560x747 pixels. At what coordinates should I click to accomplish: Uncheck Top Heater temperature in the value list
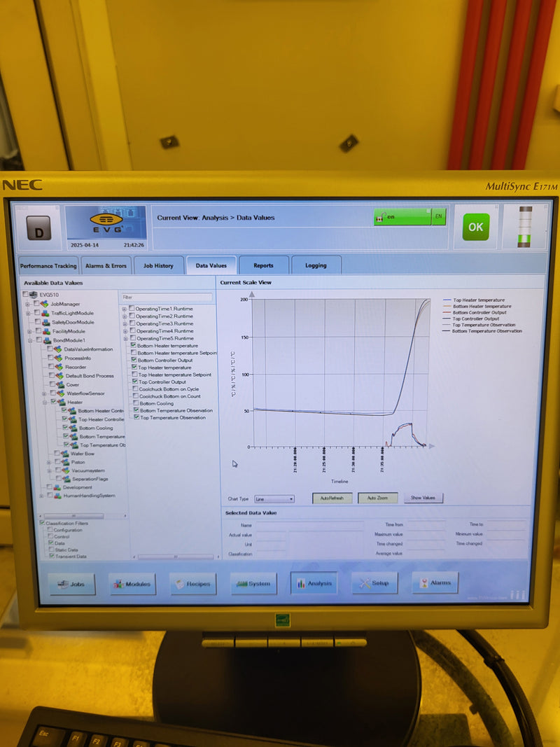click(134, 367)
